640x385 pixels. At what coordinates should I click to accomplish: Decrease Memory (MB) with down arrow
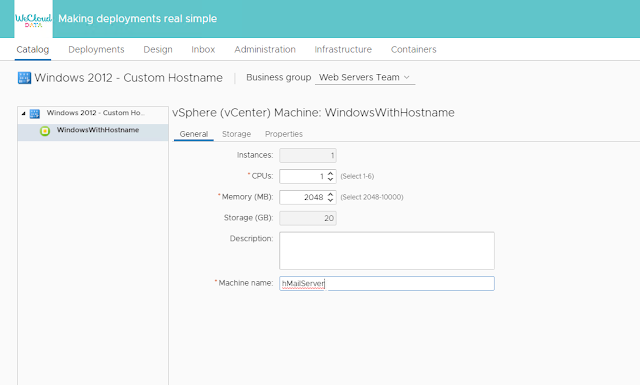(x=331, y=200)
